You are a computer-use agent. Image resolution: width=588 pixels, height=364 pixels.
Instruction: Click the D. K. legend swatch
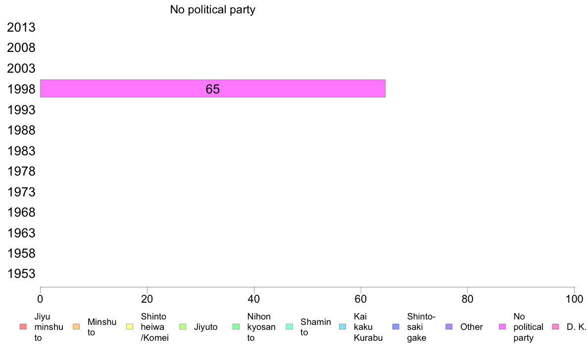click(556, 327)
